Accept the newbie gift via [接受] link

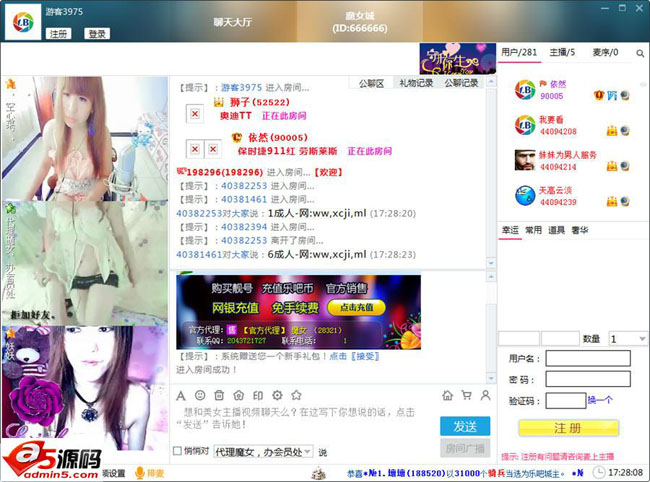365,356
